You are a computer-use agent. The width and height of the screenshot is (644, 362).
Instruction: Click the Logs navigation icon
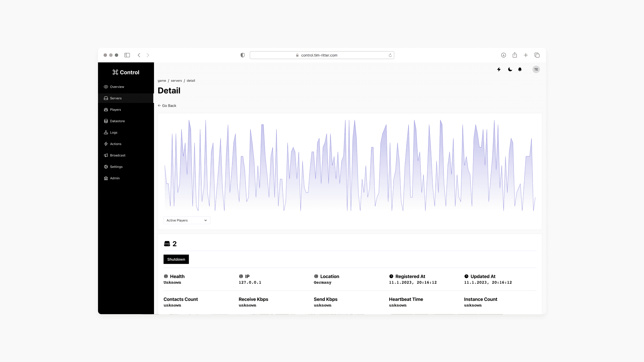(106, 132)
